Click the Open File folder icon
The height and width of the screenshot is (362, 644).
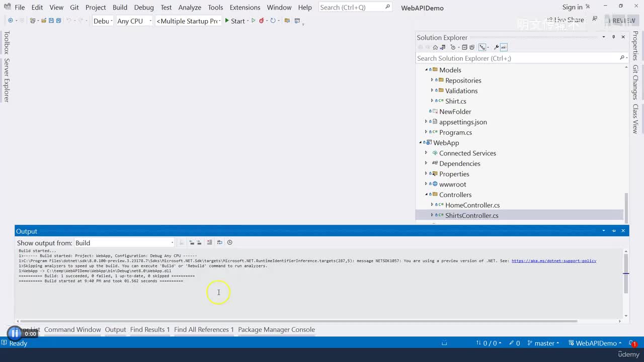44,21
